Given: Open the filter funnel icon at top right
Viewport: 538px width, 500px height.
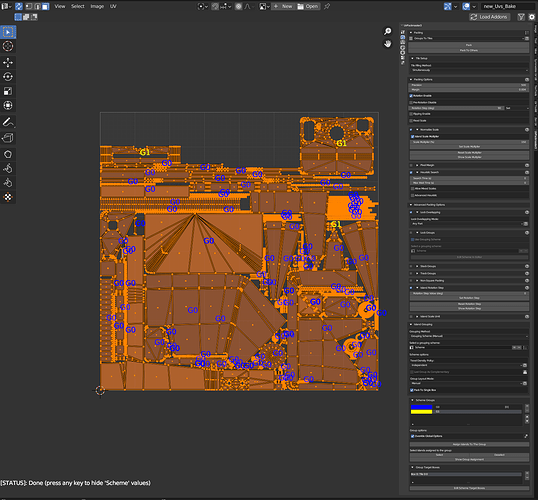Looking at the screenshot, I should (521, 17).
